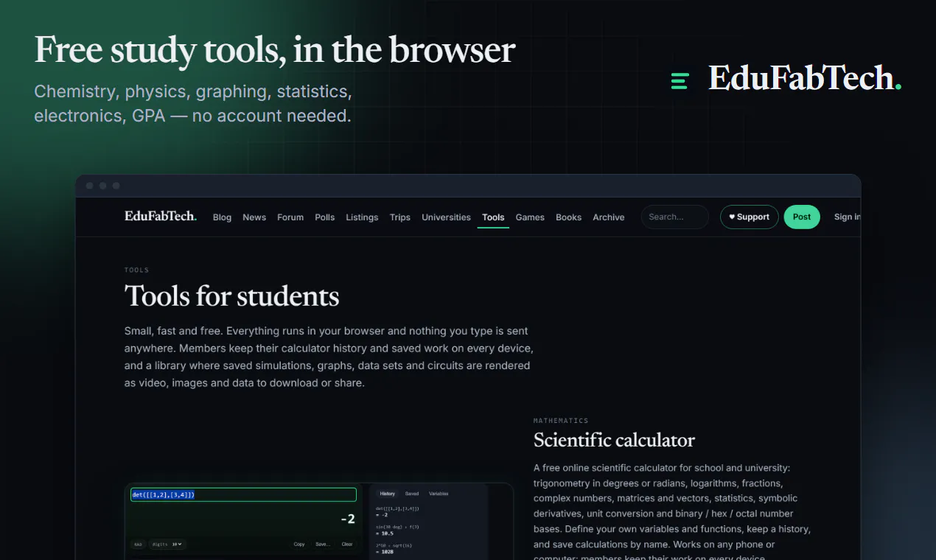
Task: Open the Trips section
Action: [400, 217]
